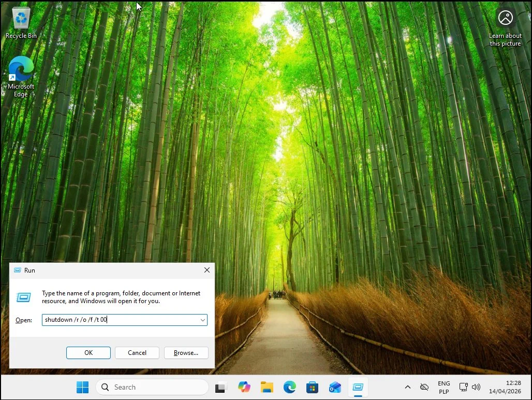Screen dimensions: 532x400
Task: Select the Run app taskbar icon
Action: (x=358, y=387)
